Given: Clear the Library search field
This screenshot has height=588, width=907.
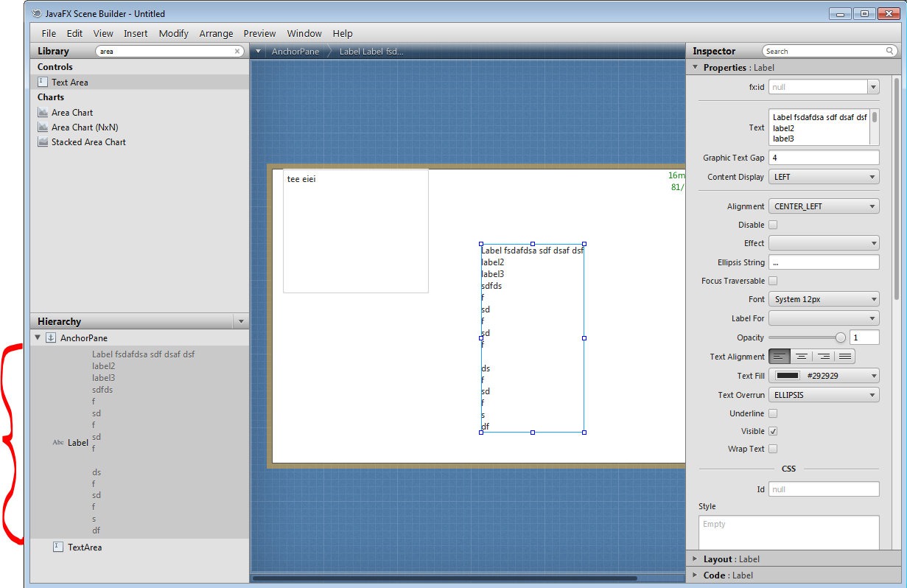Looking at the screenshot, I should [x=237, y=52].
